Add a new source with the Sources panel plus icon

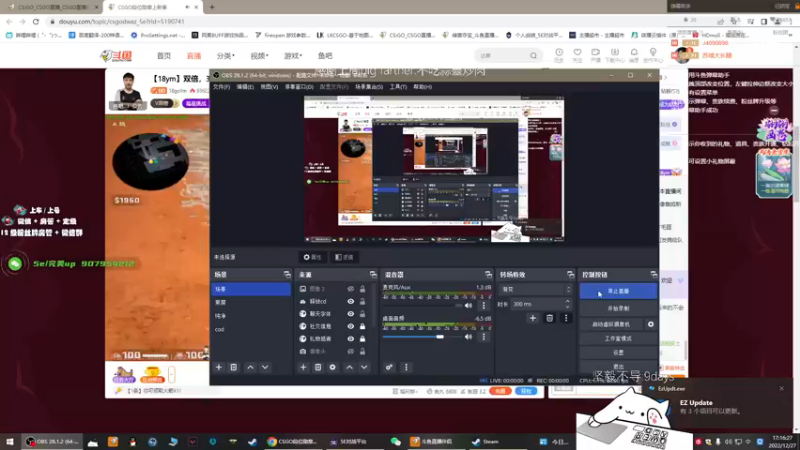tap(303, 367)
